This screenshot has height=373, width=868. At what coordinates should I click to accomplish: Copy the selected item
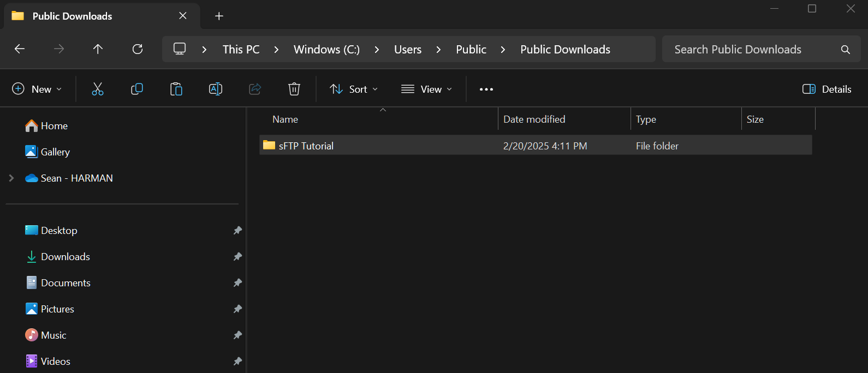(137, 89)
